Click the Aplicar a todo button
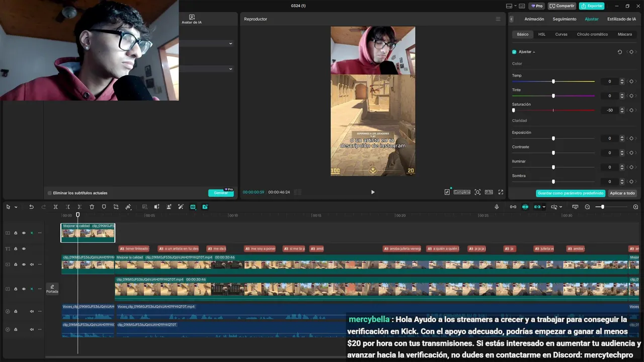 (x=622, y=193)
